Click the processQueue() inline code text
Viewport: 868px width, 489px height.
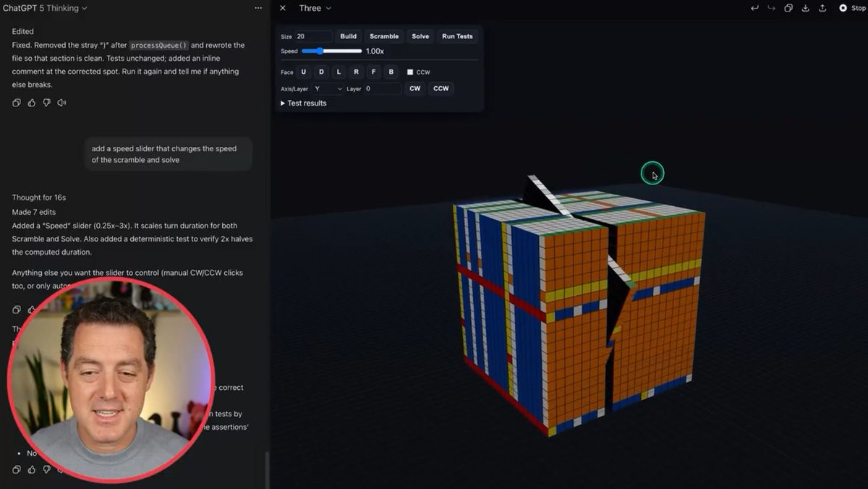[158, 45]
